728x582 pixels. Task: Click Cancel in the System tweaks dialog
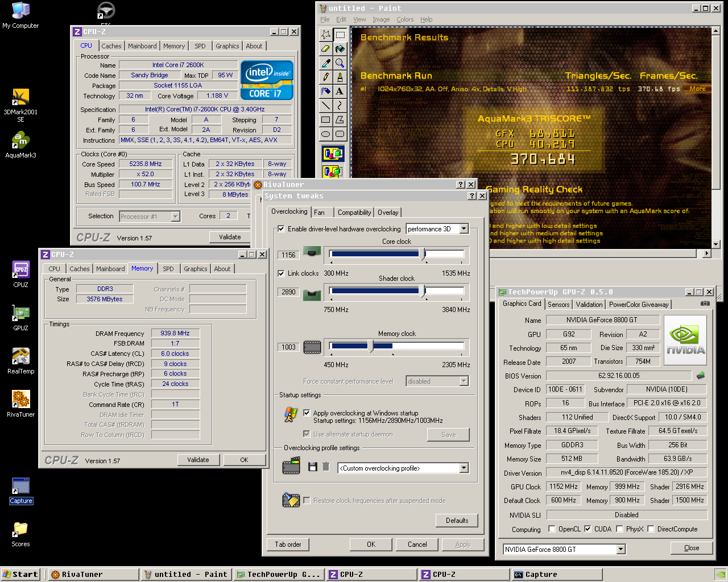[x=417, y=544]
